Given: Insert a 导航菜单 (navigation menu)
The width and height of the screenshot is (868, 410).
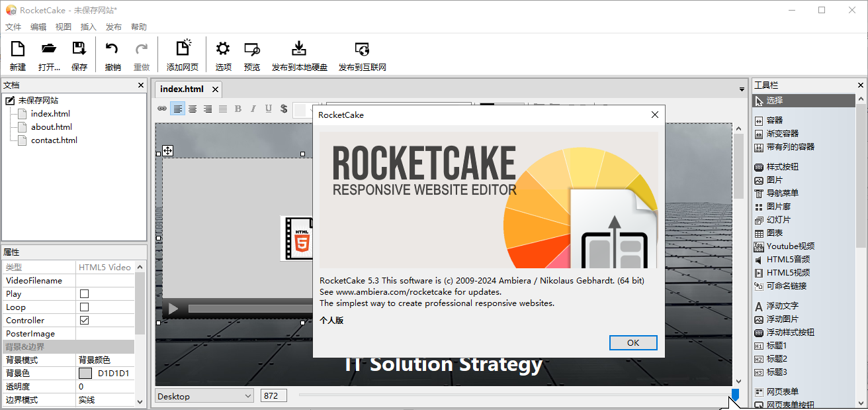Looking at the screenshot, I should pyautogui.click(x=781, y=193).
